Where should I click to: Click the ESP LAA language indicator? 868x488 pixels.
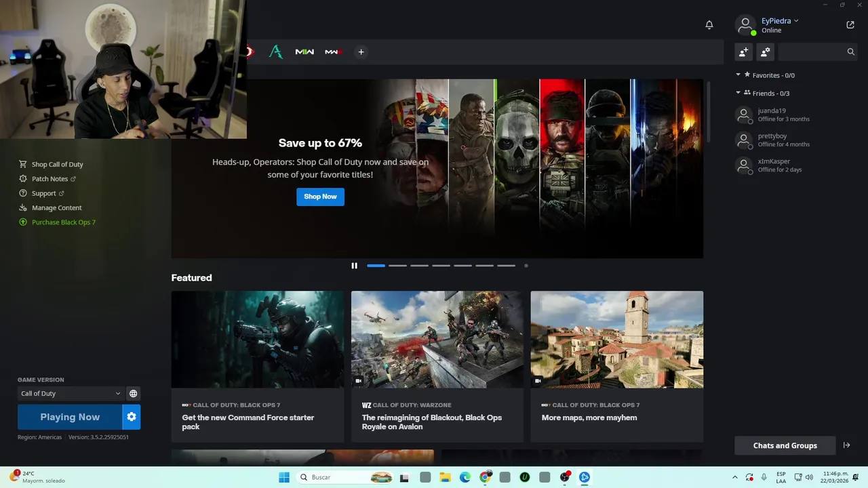click(781, 477)
